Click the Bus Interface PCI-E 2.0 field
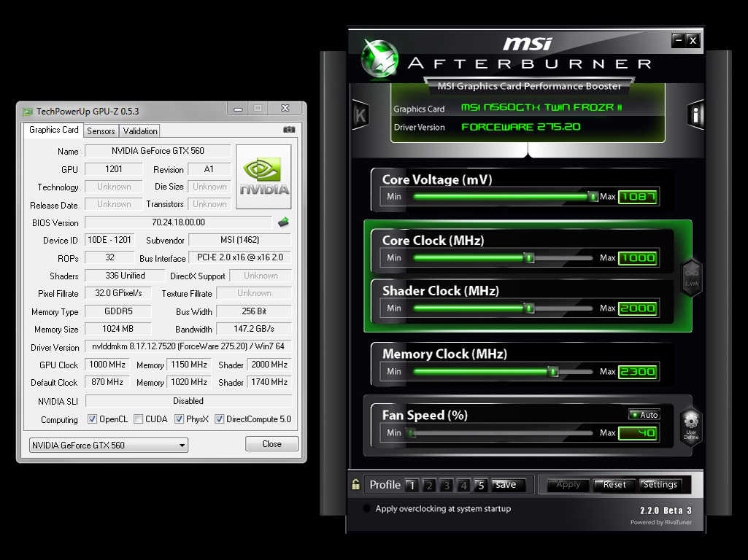Screen dimensions: 748x560 tap(240, 257)
